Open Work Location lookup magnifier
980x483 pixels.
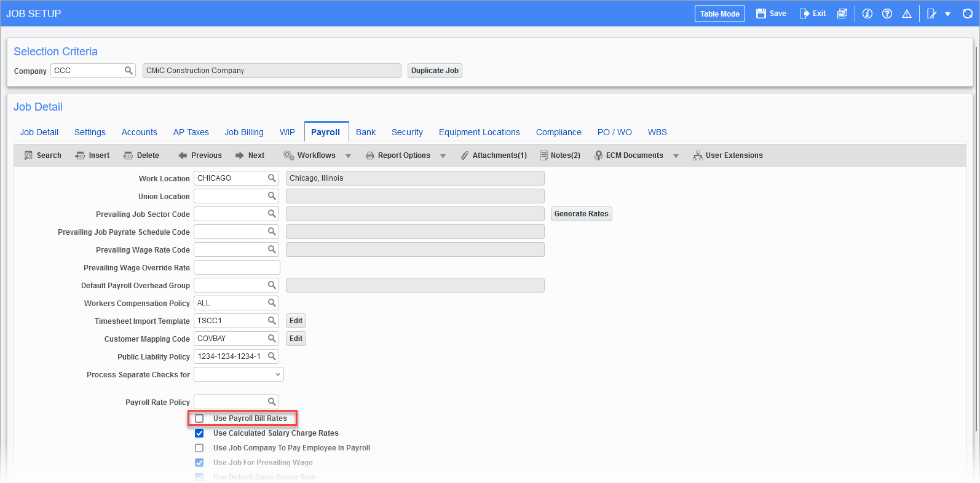272,178
